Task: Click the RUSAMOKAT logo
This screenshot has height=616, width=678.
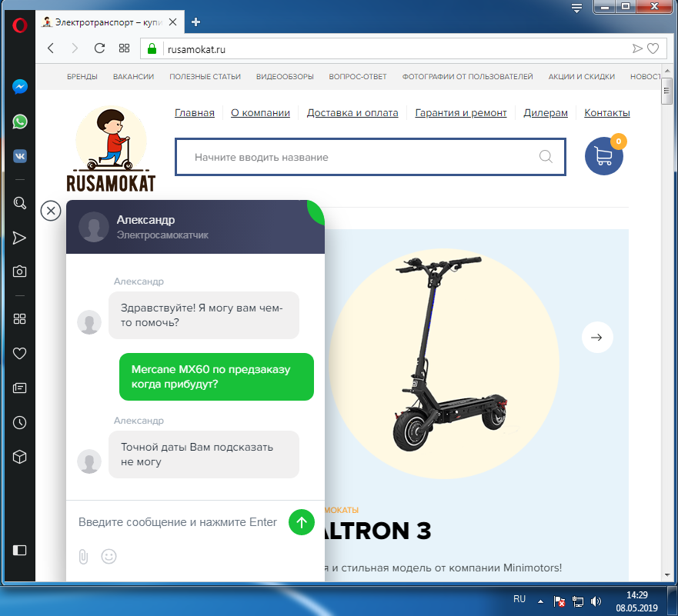Action: tap(111, 149)
